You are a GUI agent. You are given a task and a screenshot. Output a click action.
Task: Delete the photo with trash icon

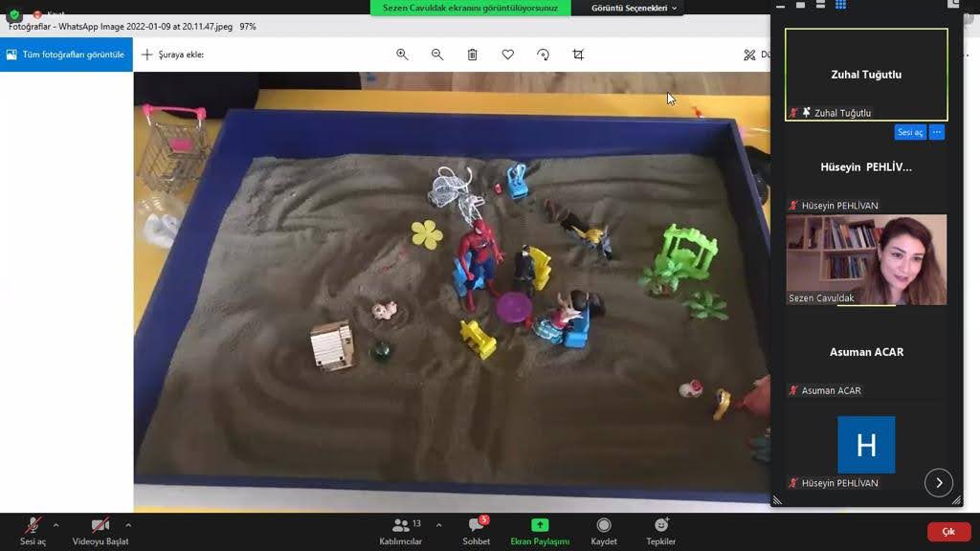click(x=473, y=55)
